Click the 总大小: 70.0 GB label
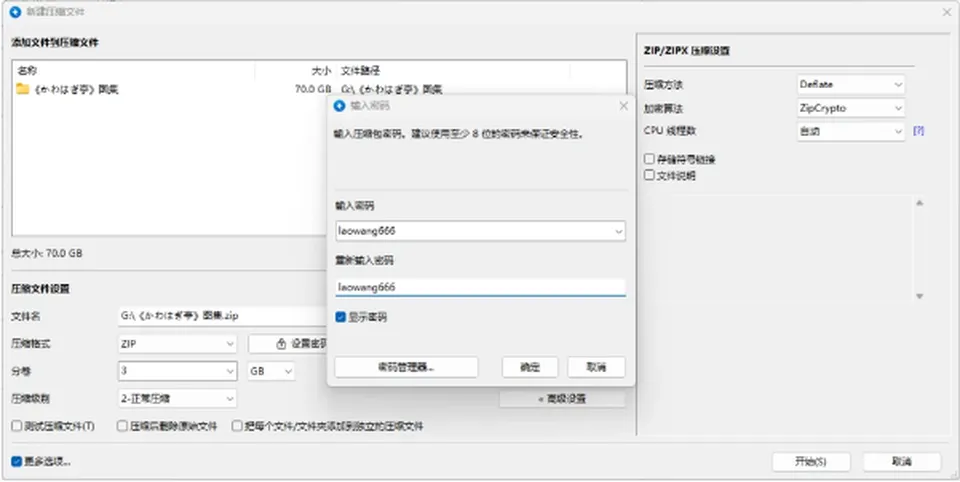Viewport: 960px width, 482px height. 47,253
